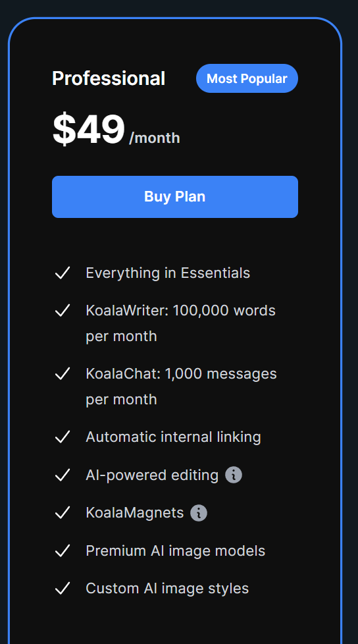Click the $49 price text
The height and width of the screenshot is (644, 358).
pyautogui.click(x=89, y=129)
